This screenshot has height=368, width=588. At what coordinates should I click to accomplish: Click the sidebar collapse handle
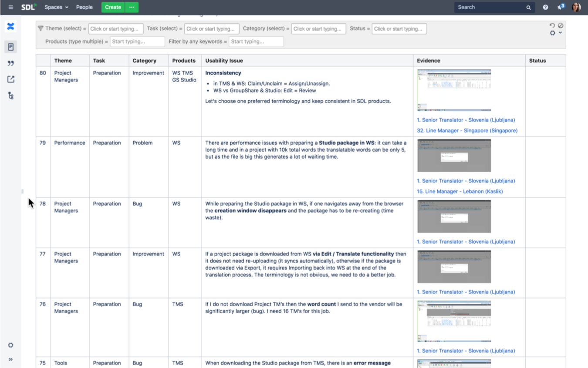click(x=22, y=191)
